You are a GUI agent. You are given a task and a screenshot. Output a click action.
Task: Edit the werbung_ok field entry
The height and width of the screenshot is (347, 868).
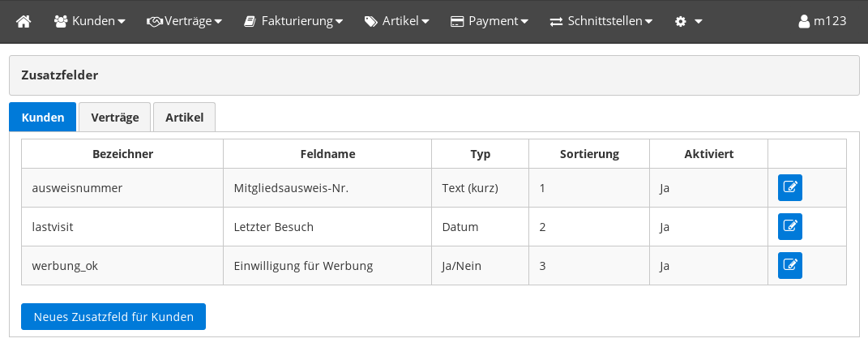[789, 266]
